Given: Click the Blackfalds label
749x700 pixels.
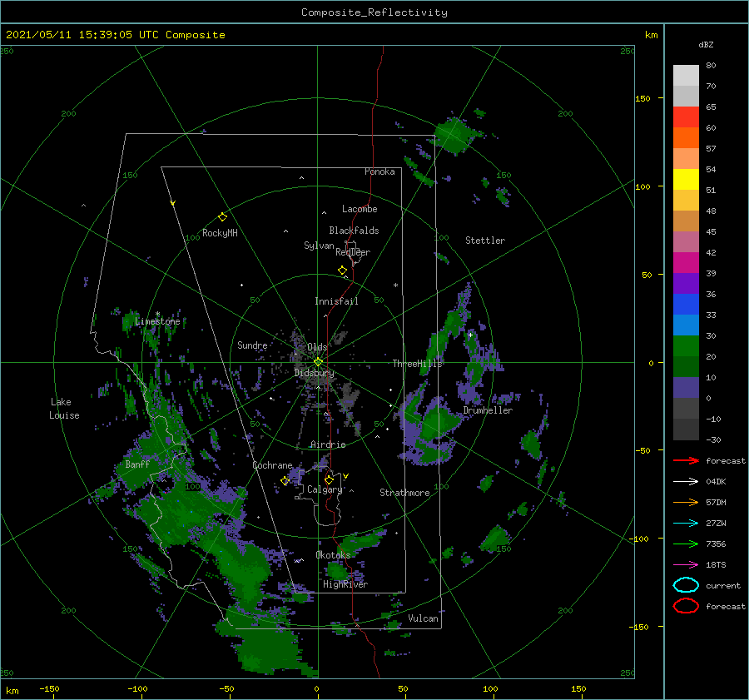Looking at the screenshot, I should tap(354, 231).
